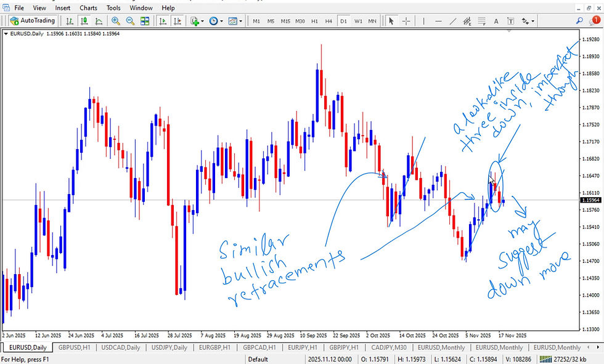Switch to USDJPY,Daily chart tab
604x364 pixels.
(x=169, y=347)
